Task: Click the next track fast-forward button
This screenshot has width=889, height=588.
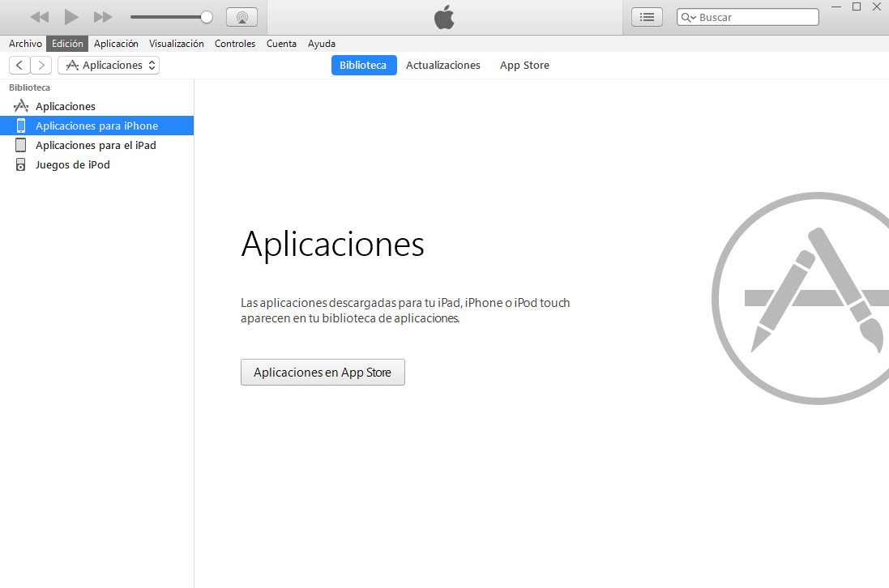Action: click(103, 17)
